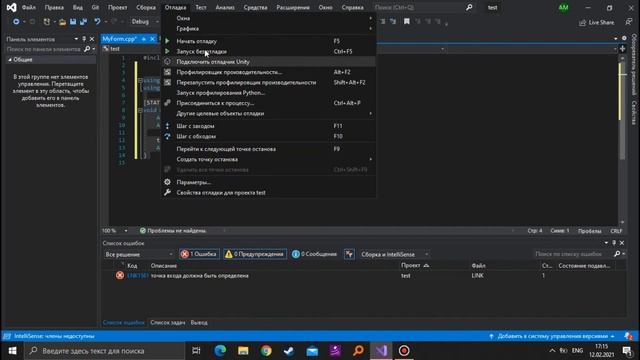The width and height of the screenshot is (640, 360).
Task: Click the search magnifier in title bar
Action: click(x=469, y=7)
